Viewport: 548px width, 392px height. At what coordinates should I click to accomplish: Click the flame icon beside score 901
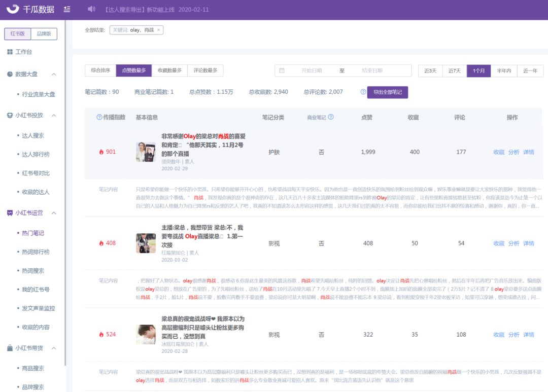101,152
